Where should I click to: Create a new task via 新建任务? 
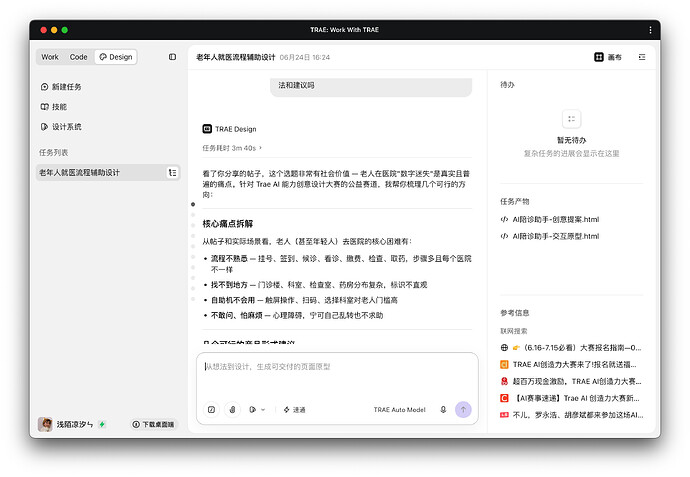pos(61,87)
